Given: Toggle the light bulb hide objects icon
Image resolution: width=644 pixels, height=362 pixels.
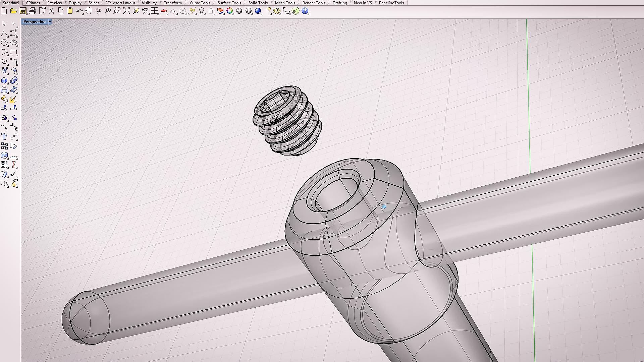Looking at the screenshot, I should tap(202, 11).
